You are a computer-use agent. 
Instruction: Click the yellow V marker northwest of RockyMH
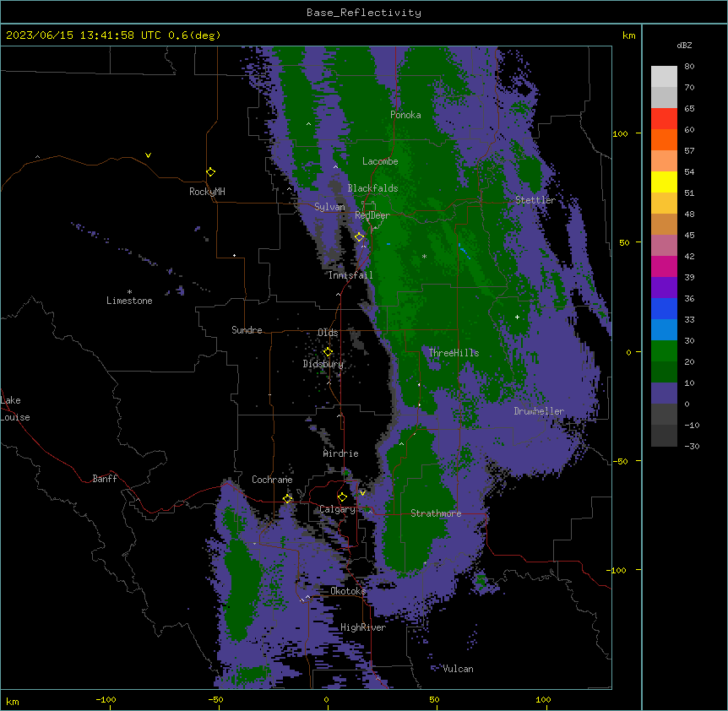click(148, 155)
